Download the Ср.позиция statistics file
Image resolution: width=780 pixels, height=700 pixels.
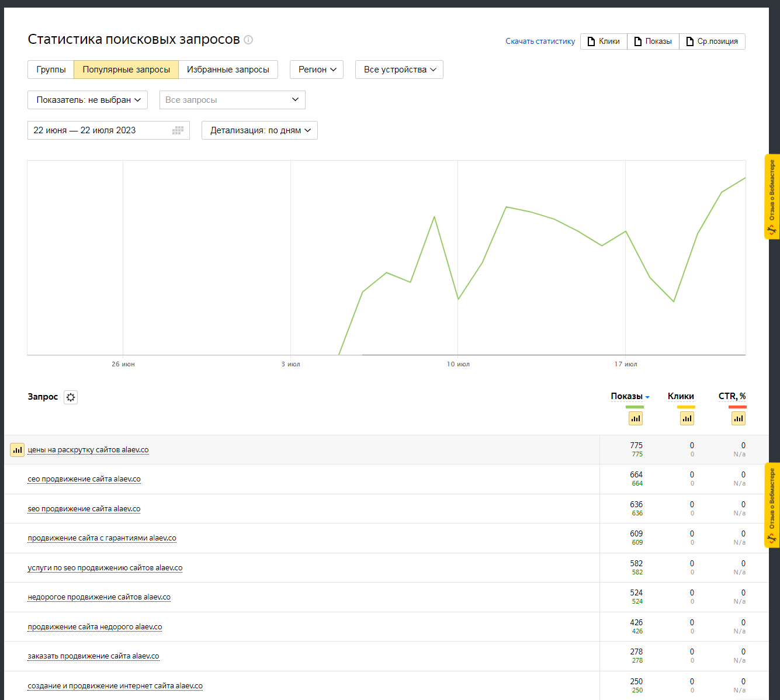tap(712, 41)
